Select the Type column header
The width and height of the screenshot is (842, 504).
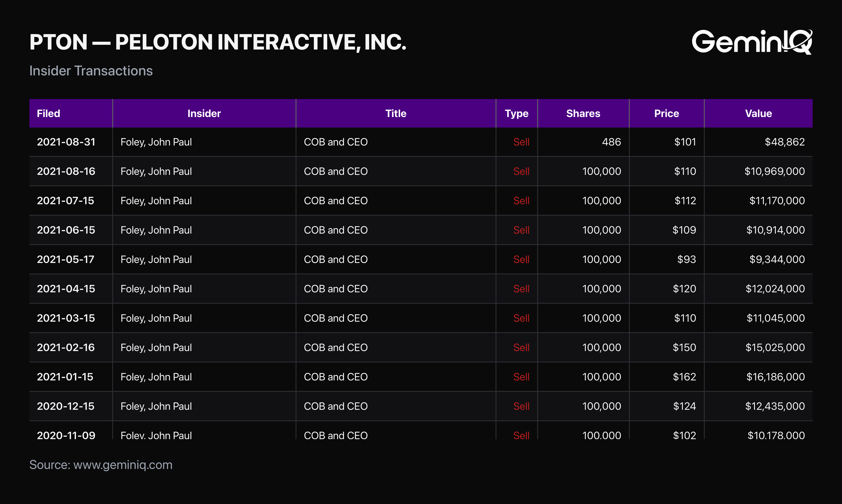click(516, 113)
